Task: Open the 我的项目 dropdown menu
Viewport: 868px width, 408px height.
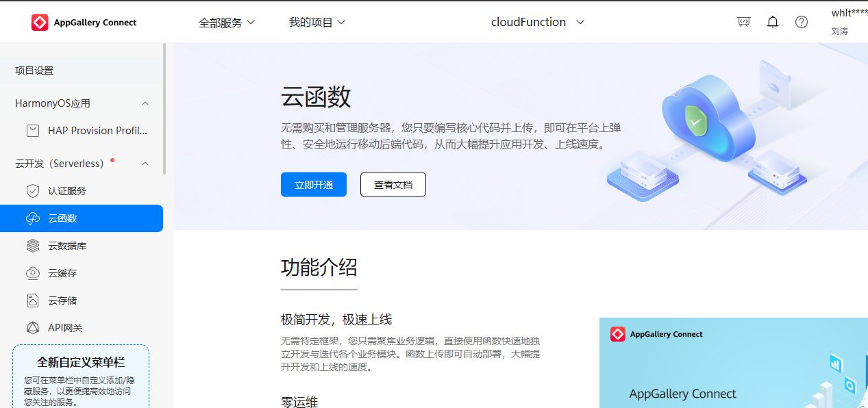Action: 317,23
